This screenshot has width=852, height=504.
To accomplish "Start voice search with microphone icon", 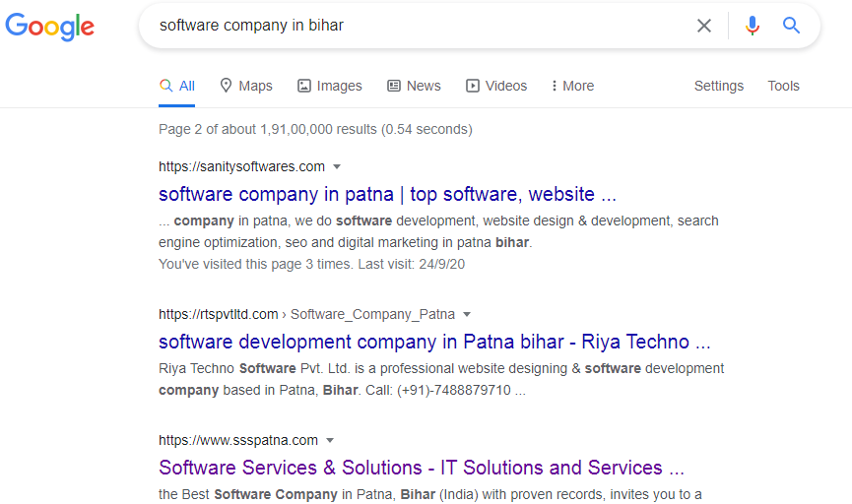I will coord(752,26).
